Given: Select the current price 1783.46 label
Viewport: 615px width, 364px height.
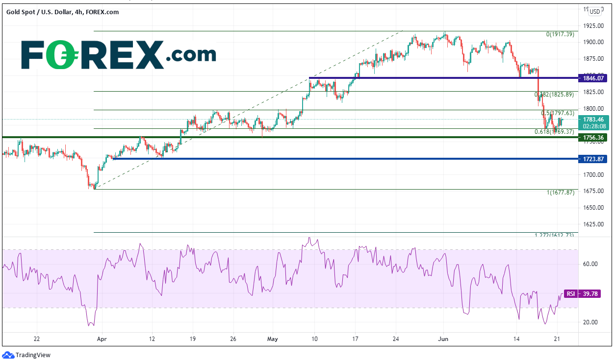Looking at the screenshot, I should 594,119.
